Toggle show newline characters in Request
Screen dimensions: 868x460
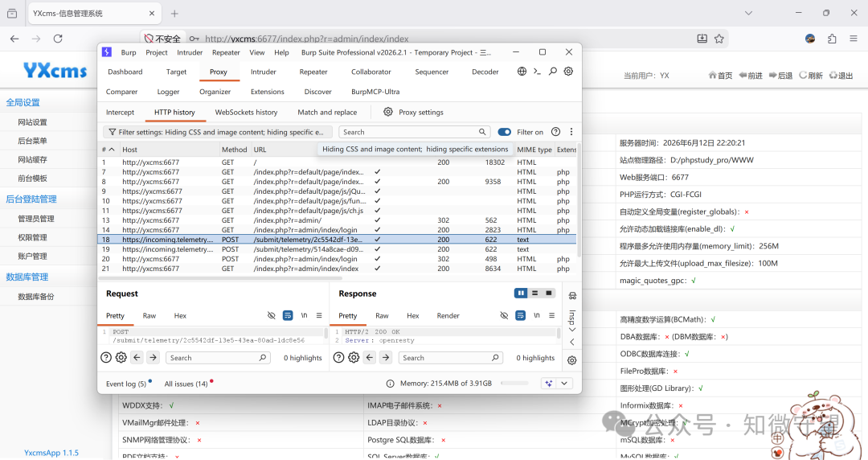pos(304,315)
